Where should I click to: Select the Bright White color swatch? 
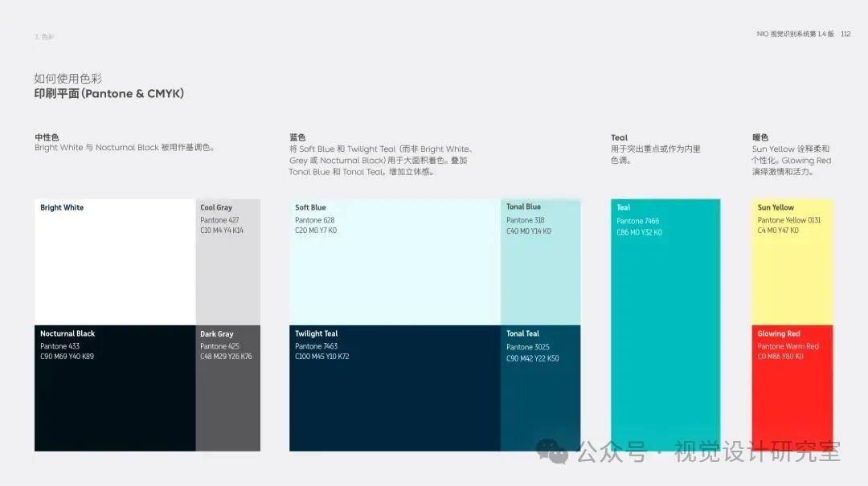tap(115, 262)
